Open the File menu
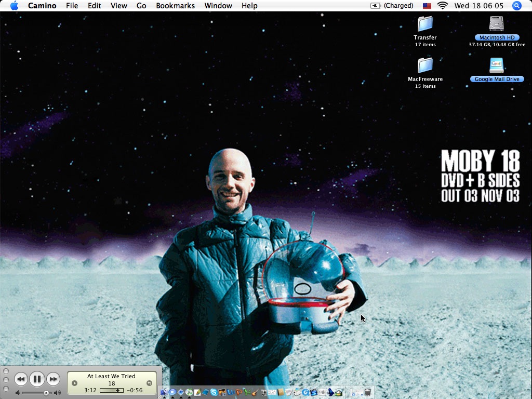Screen dimensions: 532x399 coord(72,6)
